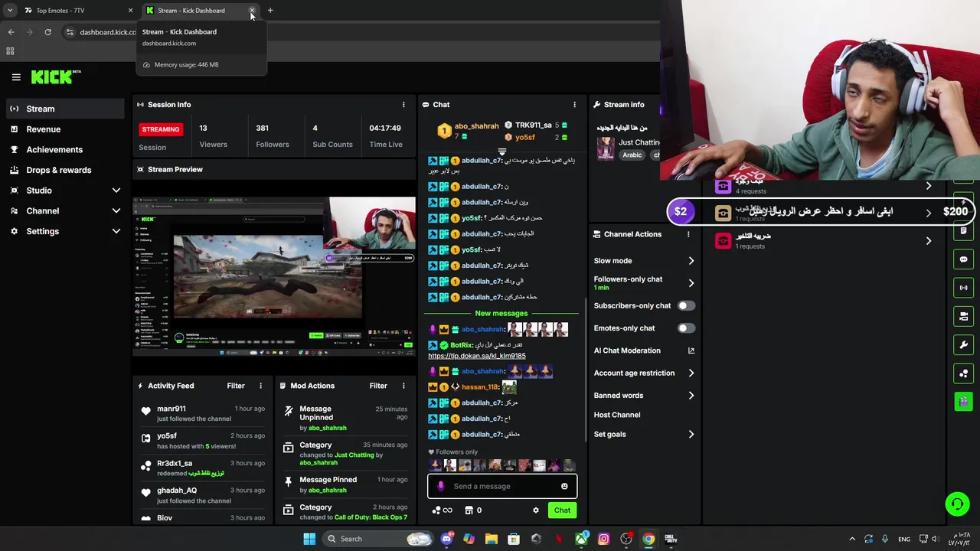Open chat settings gear icon
Screen dimensions: 980x551
coord(536,510)
